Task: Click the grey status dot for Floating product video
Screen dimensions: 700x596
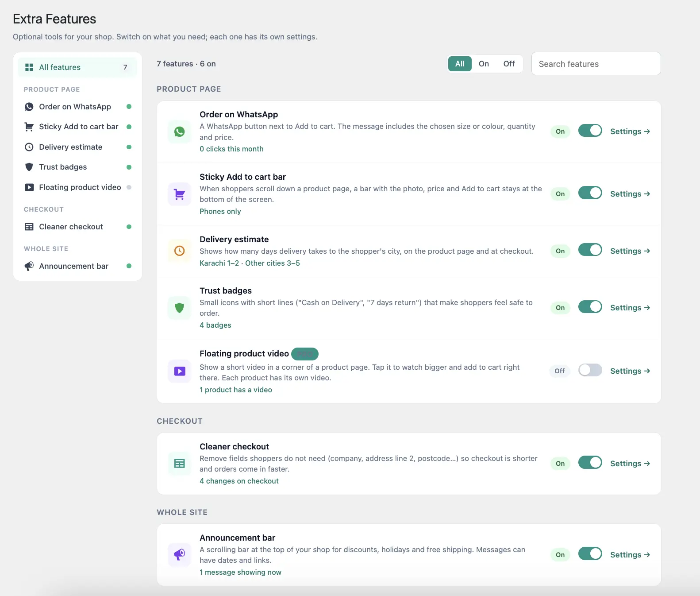Action: 129,187
